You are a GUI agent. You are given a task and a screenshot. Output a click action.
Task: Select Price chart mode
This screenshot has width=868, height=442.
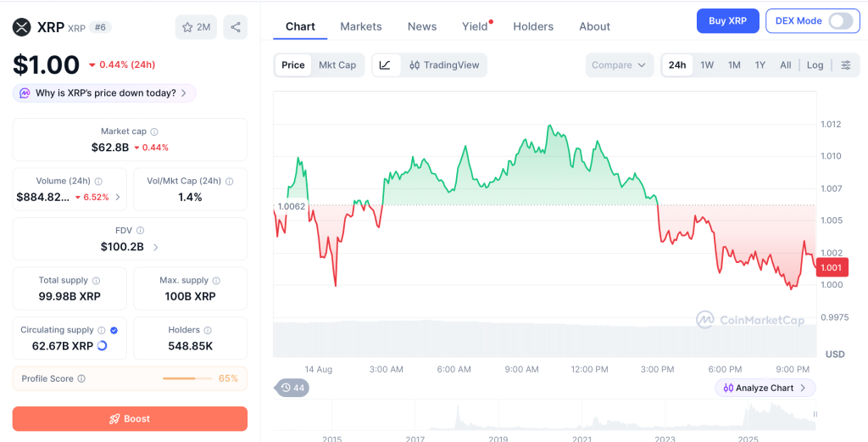292,64
